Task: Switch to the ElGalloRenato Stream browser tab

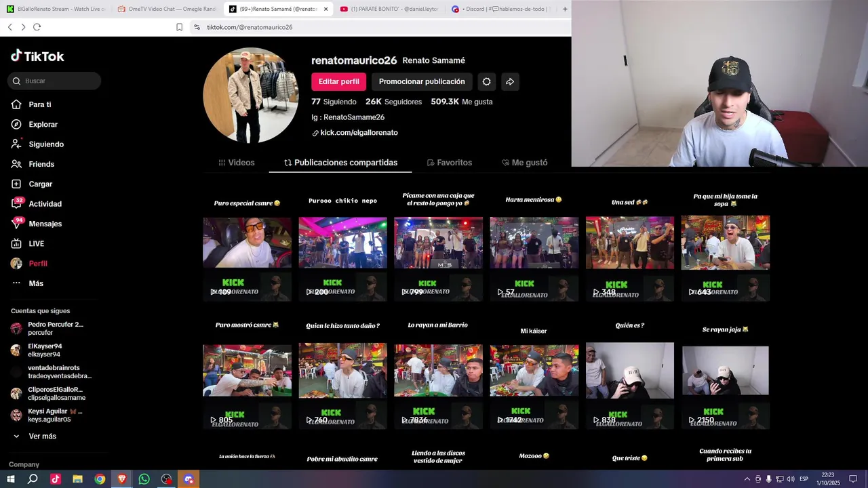Action: 56,9
